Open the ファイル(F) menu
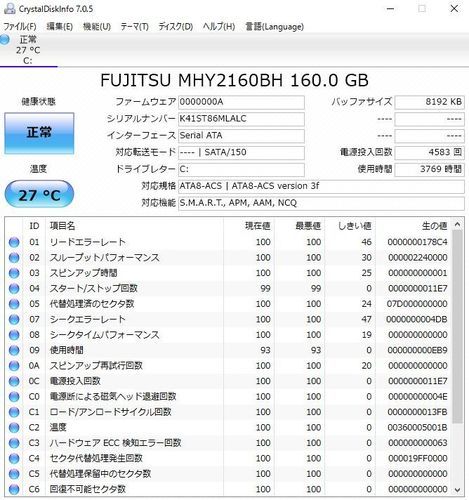Screen dimensions: 469x500 20,26
